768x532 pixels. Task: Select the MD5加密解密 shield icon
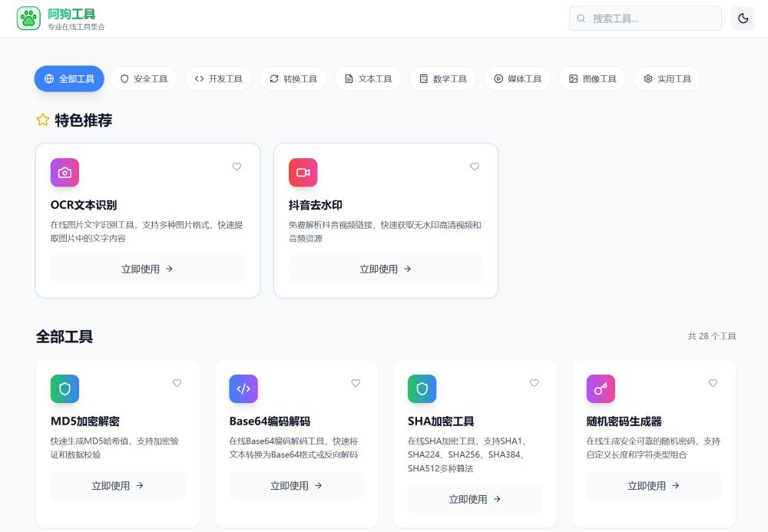65,388
